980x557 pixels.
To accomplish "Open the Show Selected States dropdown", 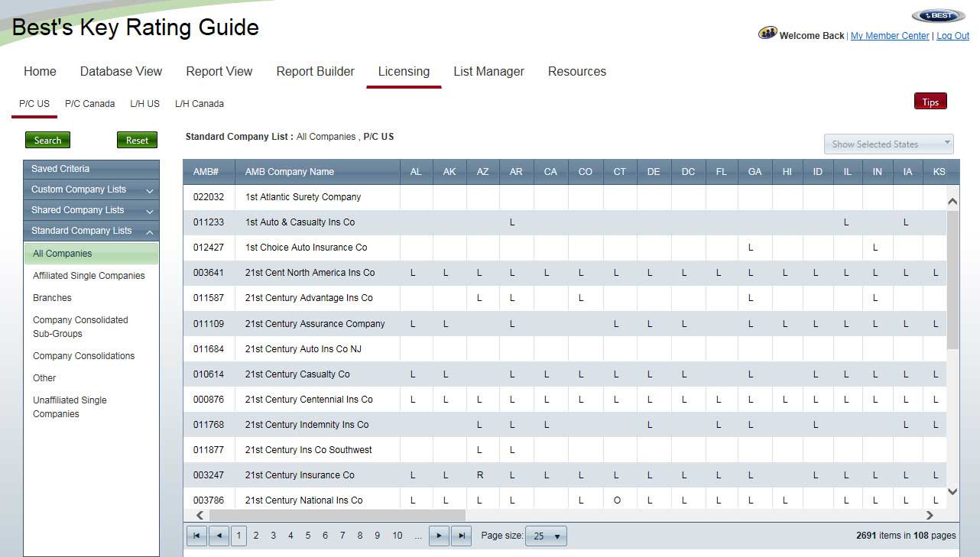I will tap(888, 144).
